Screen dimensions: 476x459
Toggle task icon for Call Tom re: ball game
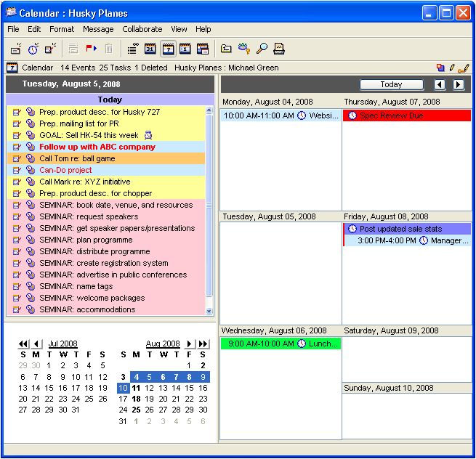coord(17,159)
